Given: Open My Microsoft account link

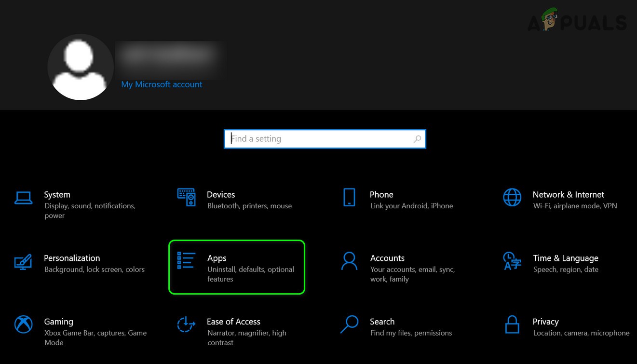Looking at the screenshot, I should pyautogui.click(x=162, y=84).
